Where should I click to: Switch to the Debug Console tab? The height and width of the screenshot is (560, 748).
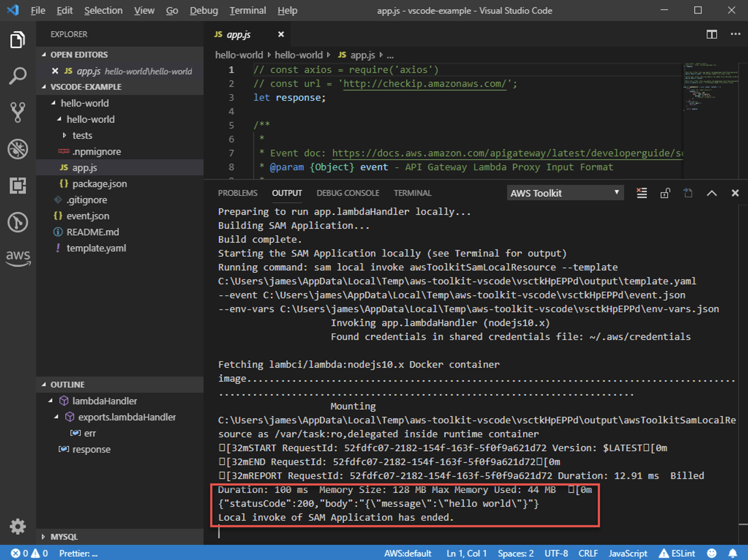347,193
